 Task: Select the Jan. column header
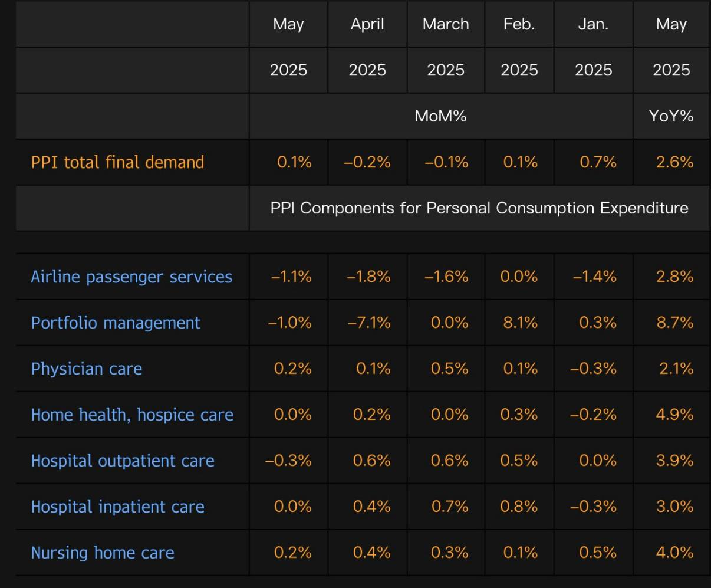click(593, 24)
